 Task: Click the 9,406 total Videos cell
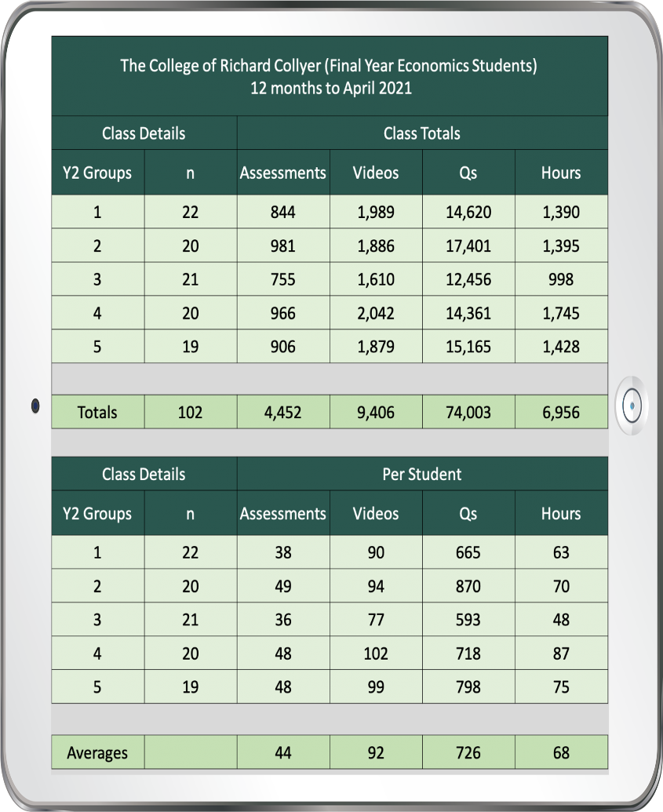pyautogui.click(x=376, y=412)
